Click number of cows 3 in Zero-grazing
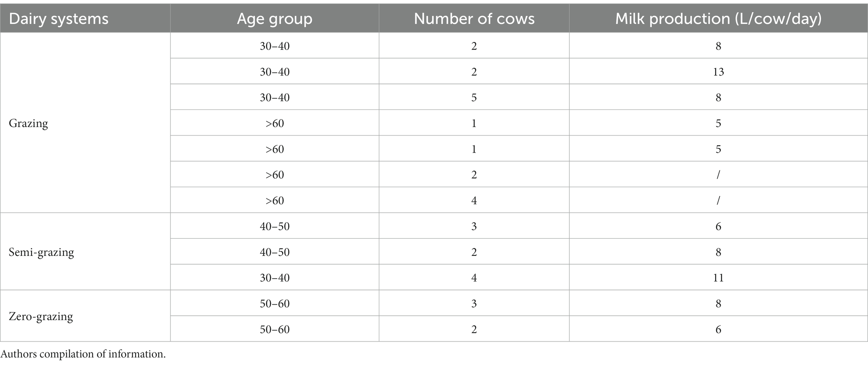The height and width of the screenshot is (365, 868). 474,304
